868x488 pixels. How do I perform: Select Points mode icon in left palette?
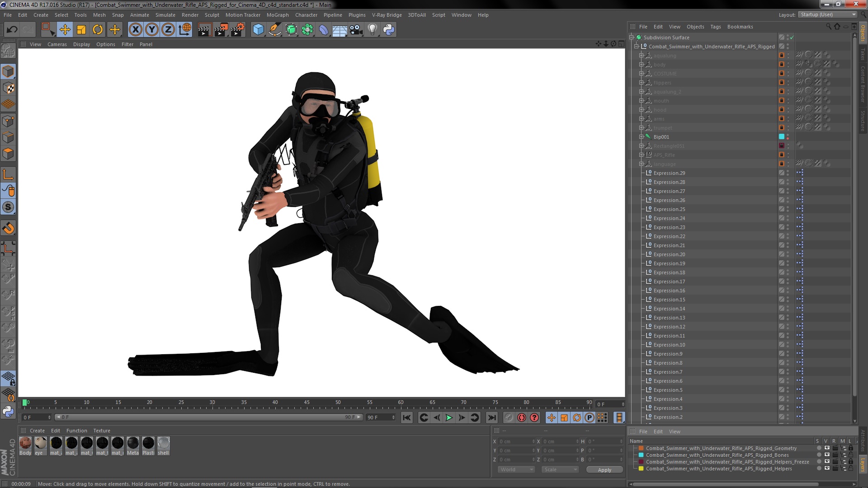click(8, 121)
